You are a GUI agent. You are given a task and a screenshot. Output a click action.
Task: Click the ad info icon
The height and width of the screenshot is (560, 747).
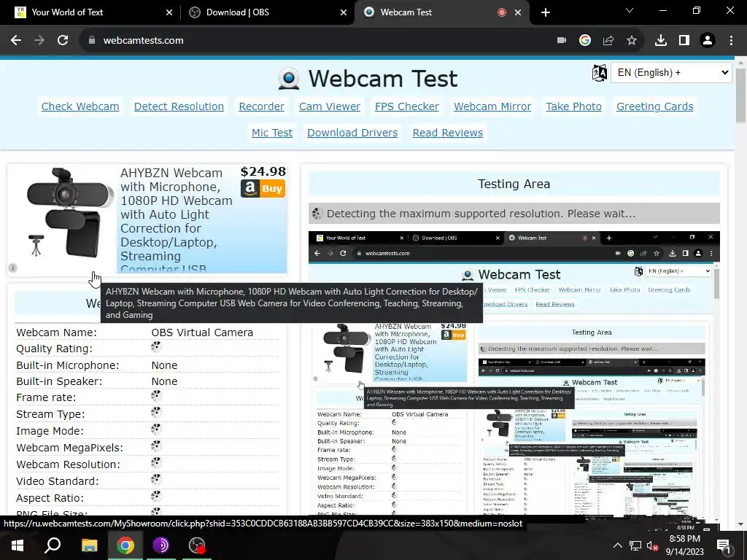13,268
